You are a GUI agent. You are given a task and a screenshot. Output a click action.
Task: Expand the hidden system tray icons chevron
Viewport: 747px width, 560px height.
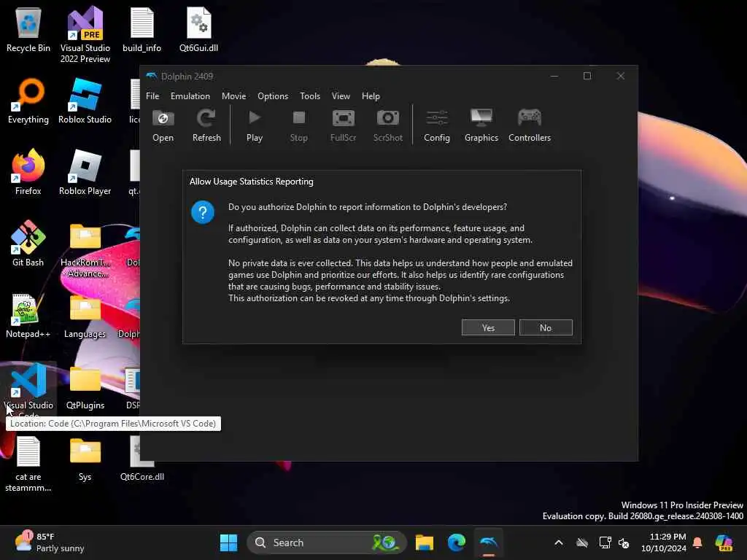click(x=559, y=542)
